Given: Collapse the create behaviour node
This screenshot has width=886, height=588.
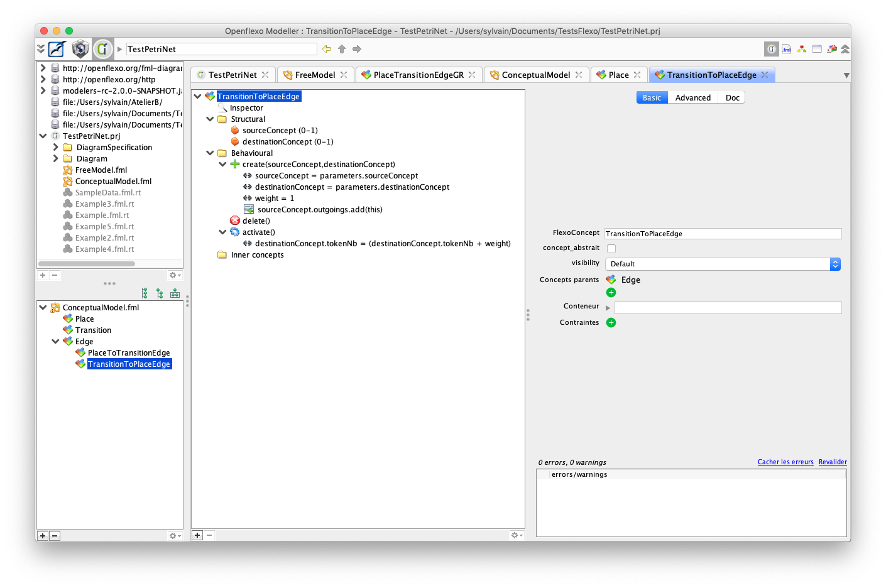Looking at the screenshot, I should 222,165.
